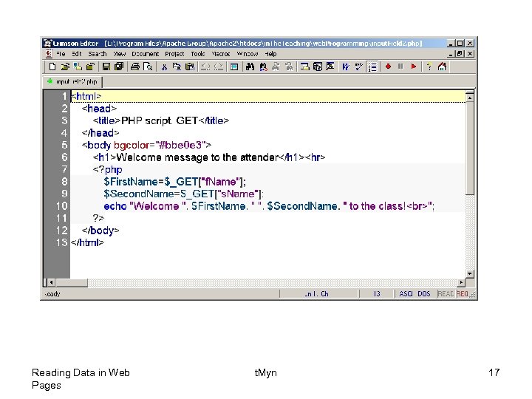The image size is (532, 399).
Task: Click the red Record Macro dot
Action: [x=388, y=66]
